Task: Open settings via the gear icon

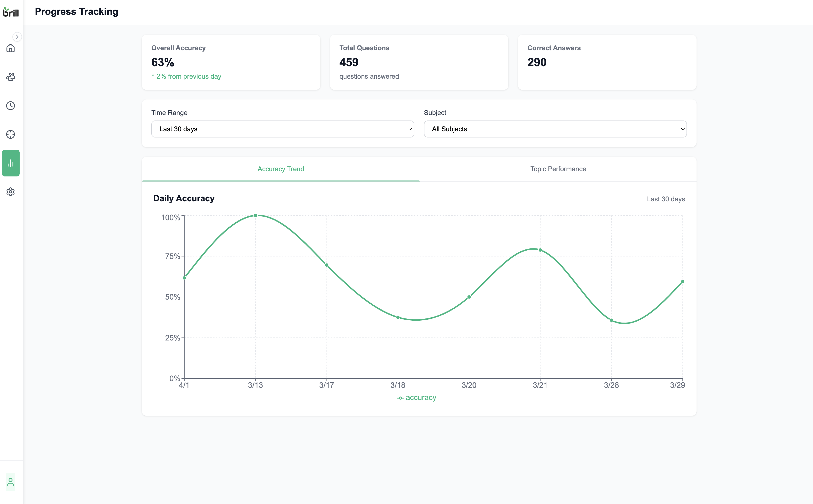Action: coord(11,192)
